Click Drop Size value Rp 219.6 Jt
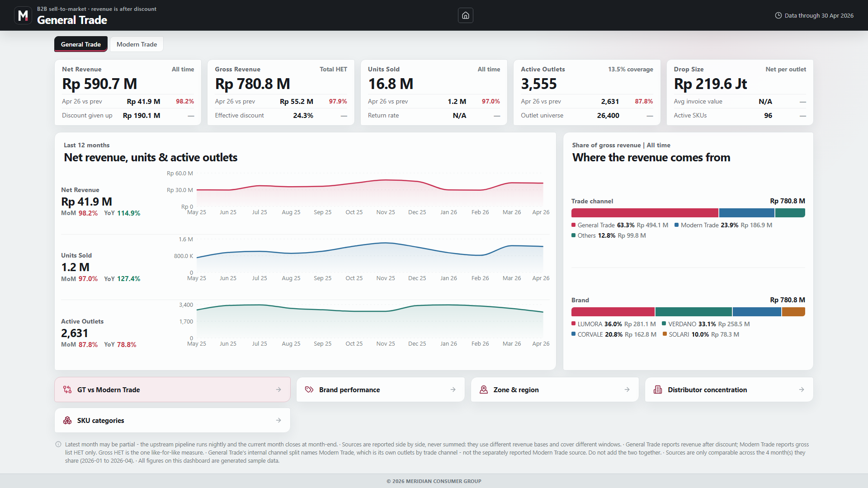 [710, 84]
